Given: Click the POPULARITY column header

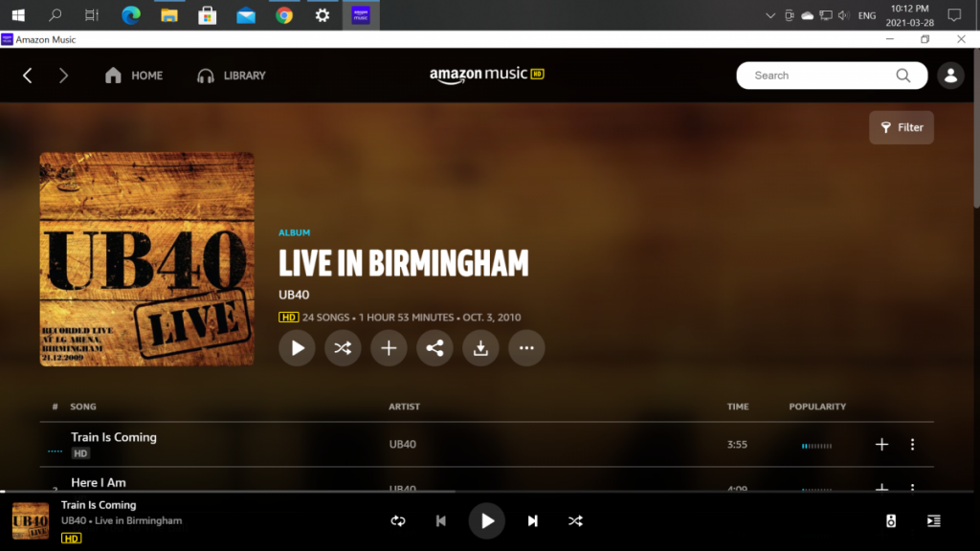Looking at the screenshot, I should [x=817, y=407].
